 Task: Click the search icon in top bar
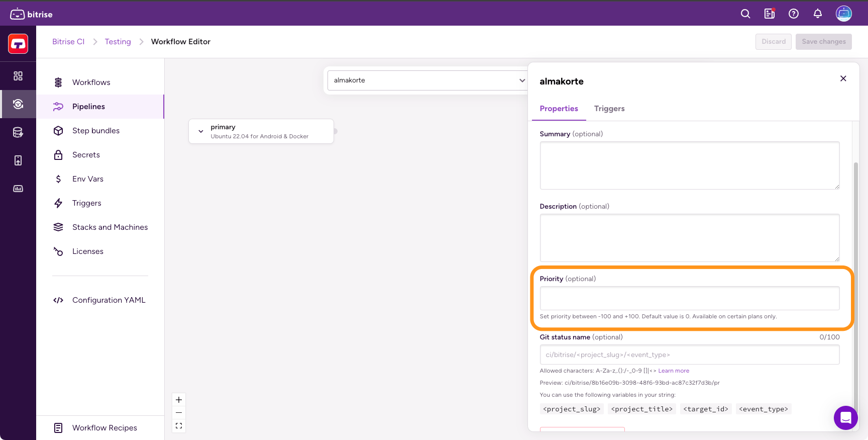click(x=745, y=14)
